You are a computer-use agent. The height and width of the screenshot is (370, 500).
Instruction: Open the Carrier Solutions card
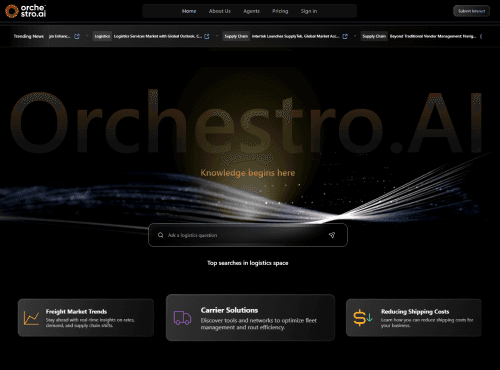(x=250, y=317)
